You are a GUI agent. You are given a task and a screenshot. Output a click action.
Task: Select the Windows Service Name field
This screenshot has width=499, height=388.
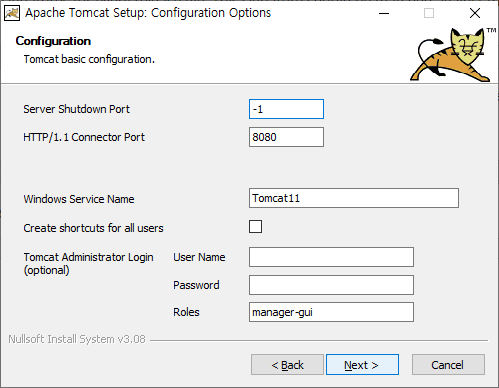354,198
